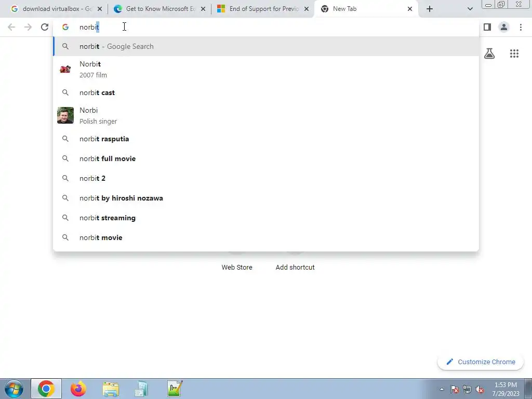The image size is (532, 399).
Task: Open the document app in taskbar
Action: 141,389
